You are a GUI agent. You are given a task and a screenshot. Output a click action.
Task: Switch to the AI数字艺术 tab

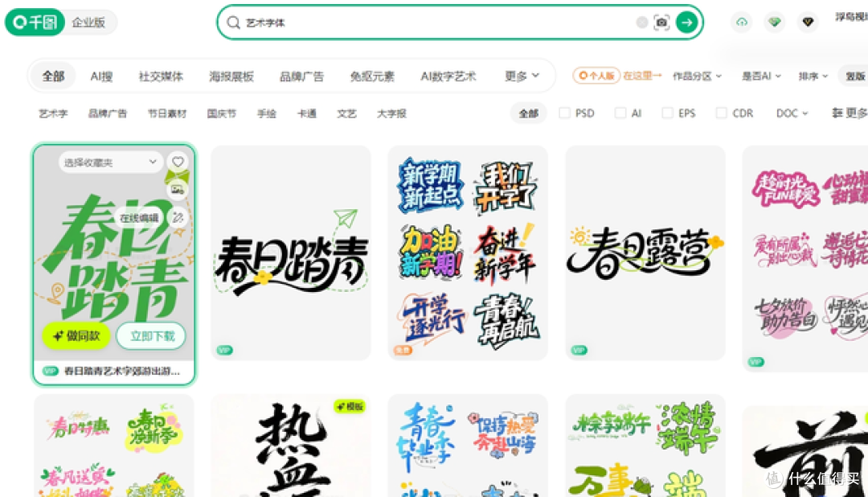[x=448, y=76]
